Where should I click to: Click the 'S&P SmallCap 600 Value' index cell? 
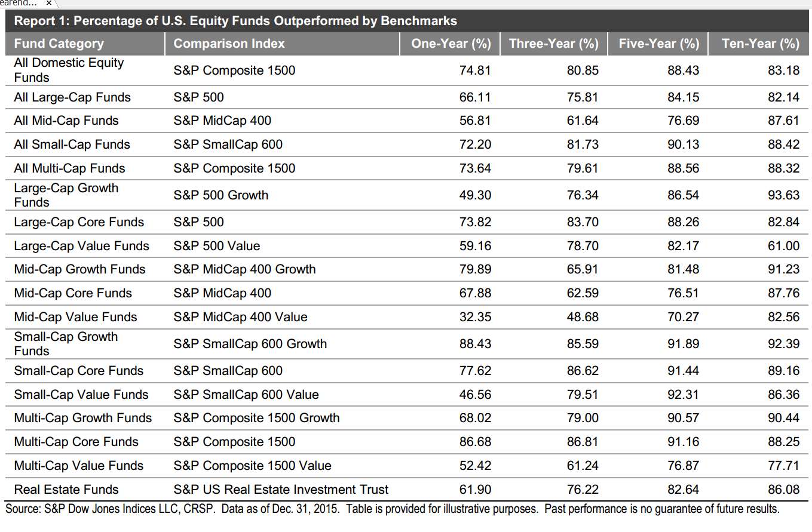(x=246, y=395)
